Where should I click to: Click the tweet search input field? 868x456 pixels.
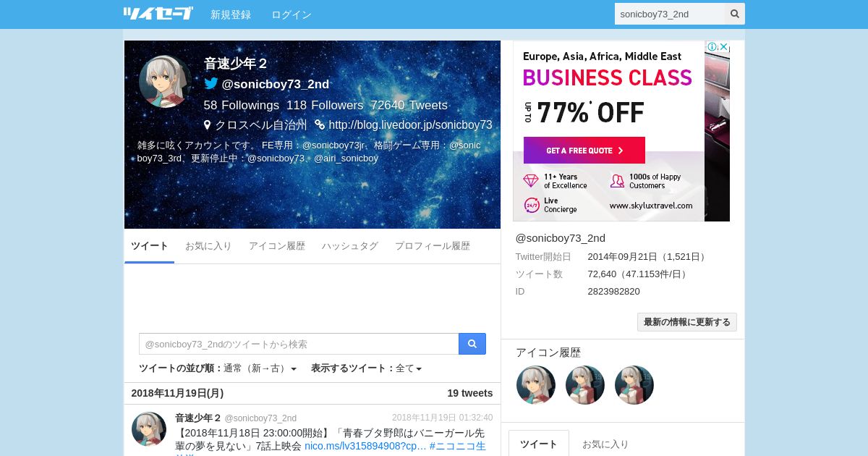(x=299, y=344)
